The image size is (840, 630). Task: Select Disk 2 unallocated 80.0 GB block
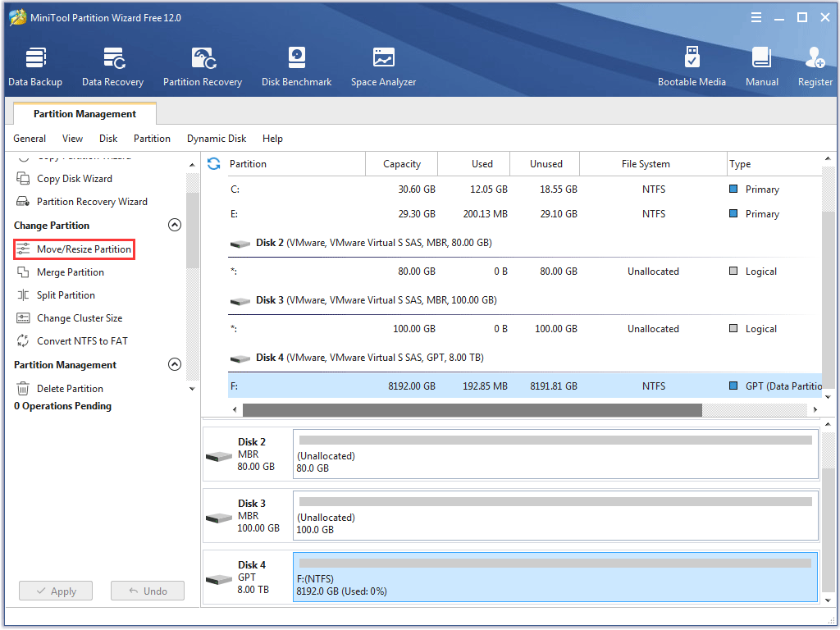coord(555,454)
